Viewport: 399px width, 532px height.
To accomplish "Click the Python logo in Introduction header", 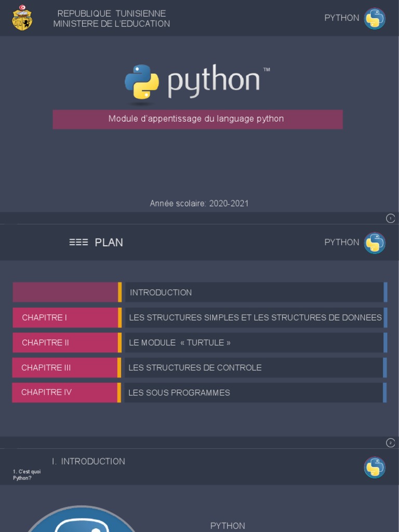I will [374, 467].
